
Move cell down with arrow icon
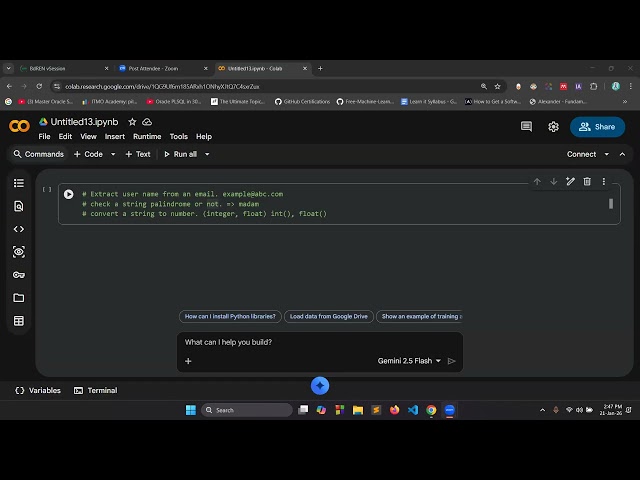pyautogui.click(x=553, y=182)
